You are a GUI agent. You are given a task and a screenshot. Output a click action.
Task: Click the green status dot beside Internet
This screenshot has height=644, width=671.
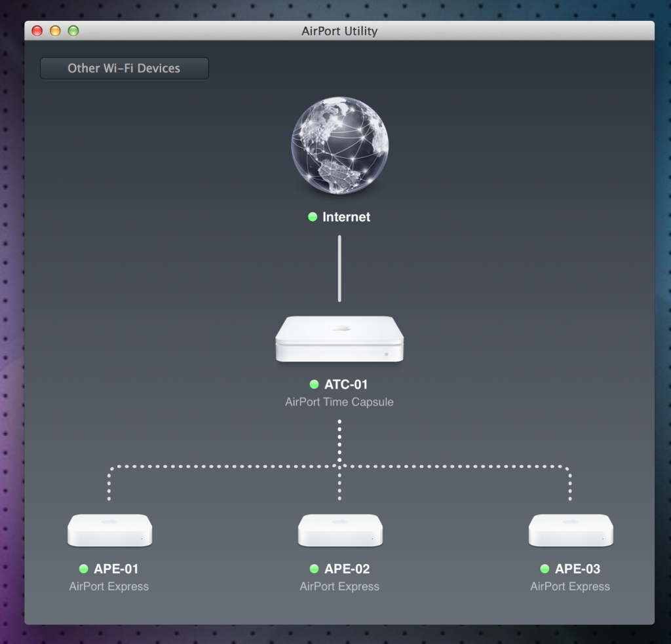coord(313,217)
